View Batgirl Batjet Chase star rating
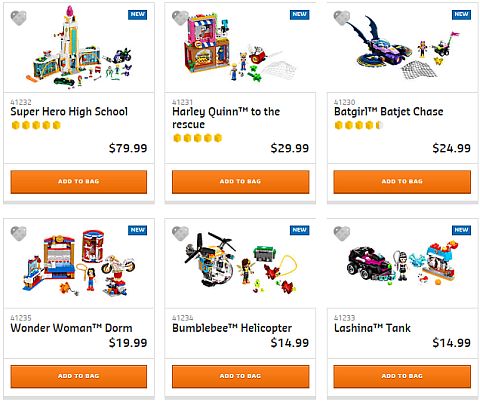 (x=359, y=125)
